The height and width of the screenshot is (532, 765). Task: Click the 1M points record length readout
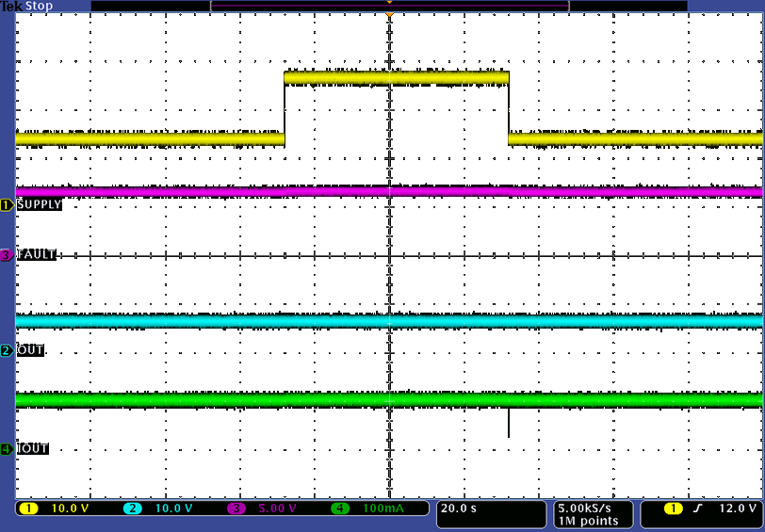point(589,521)
